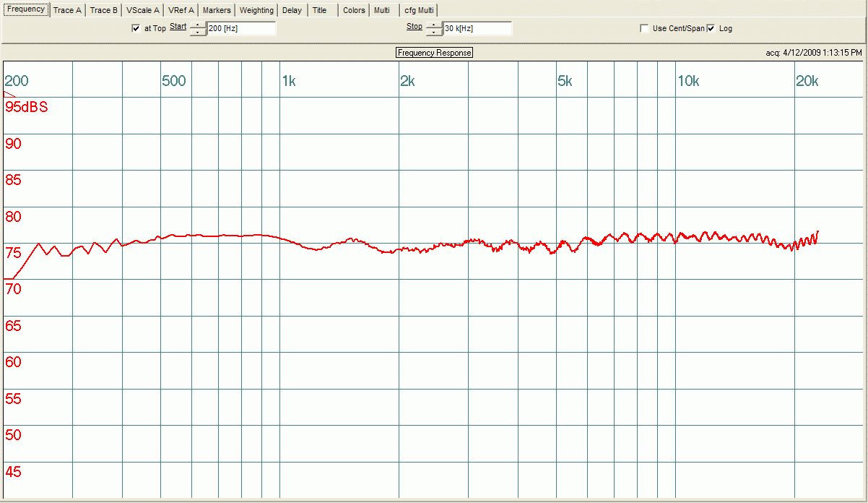868x503 pixels.
Task: Go to the VRef A tab
Action: [181, 10]
